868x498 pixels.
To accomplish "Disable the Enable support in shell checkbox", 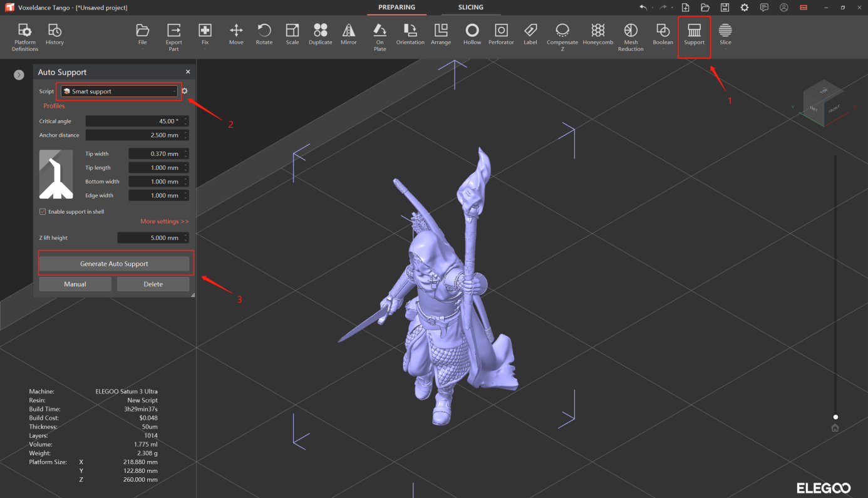I will pos(43,211).
